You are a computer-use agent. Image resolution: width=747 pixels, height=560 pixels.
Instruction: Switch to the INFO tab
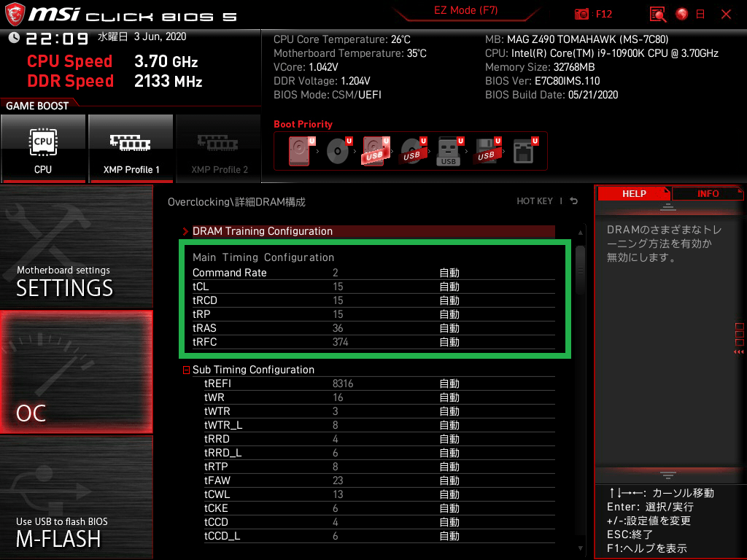tap(708, 193)
